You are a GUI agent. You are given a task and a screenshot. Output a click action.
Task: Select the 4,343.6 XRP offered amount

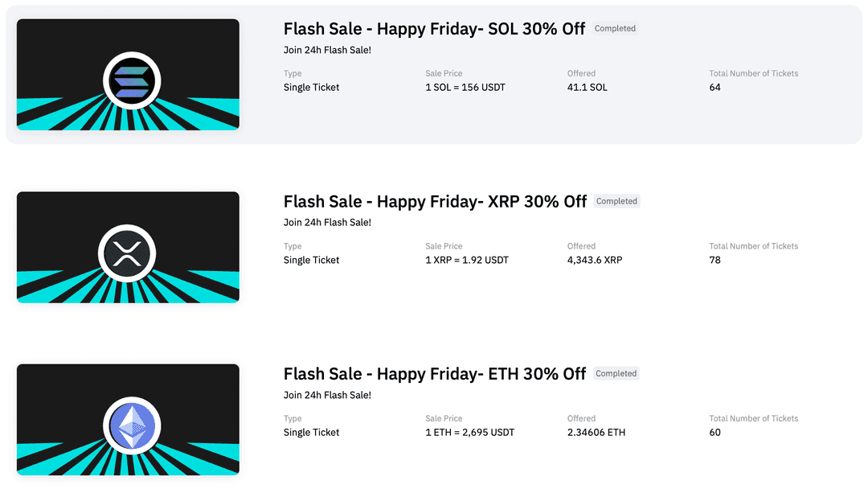[x=595, y=261]
